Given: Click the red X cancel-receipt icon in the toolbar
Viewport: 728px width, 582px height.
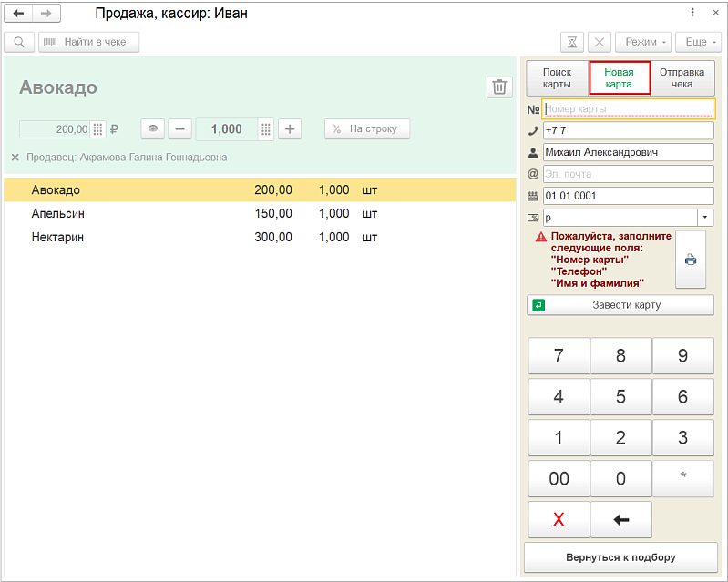Looking at the screenshot, I should click(x=600, y=42).
